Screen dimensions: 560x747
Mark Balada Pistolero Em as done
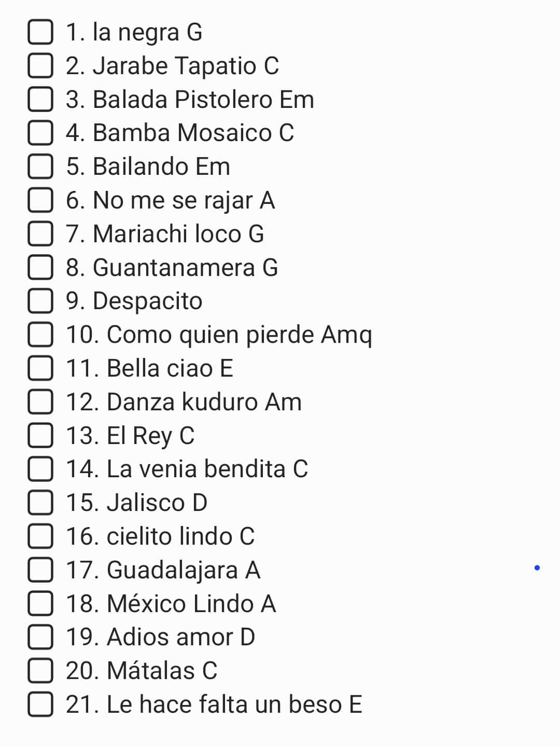point(40,100)
